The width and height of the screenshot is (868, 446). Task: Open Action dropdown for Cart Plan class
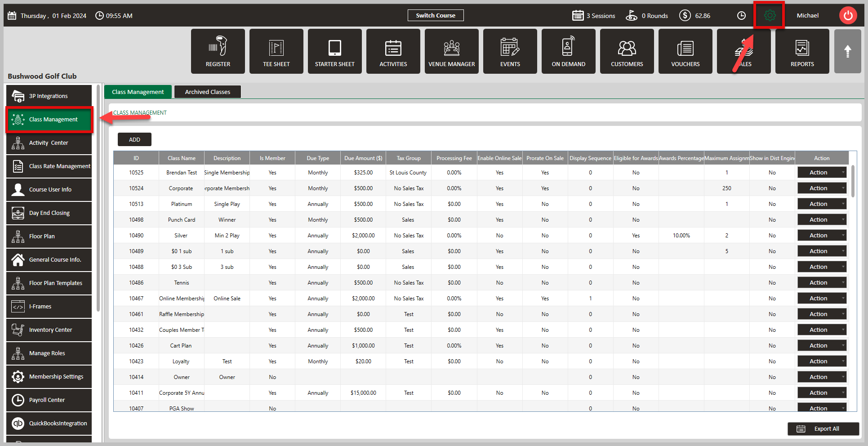click(822, 346)
